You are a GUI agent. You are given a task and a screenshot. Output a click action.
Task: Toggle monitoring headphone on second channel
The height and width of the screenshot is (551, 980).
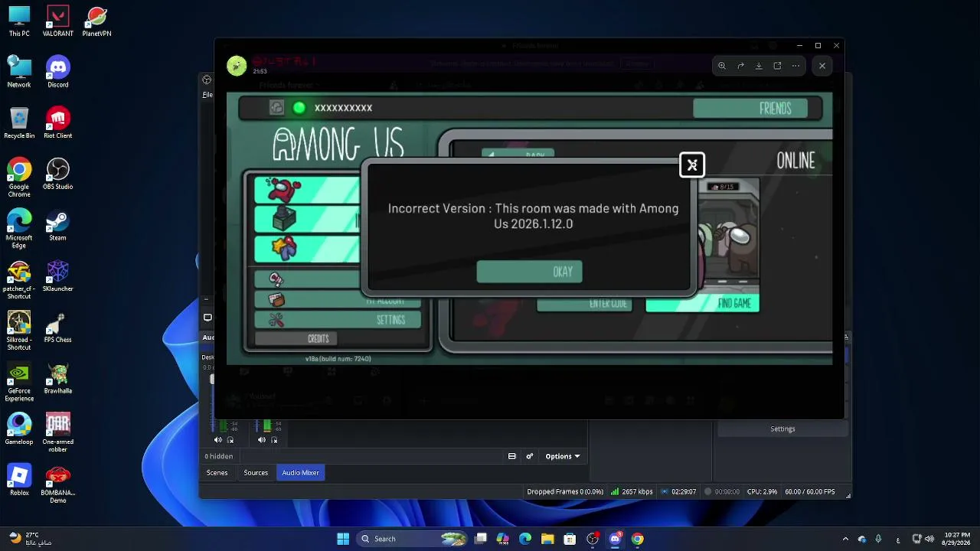(x=274, y=440)
